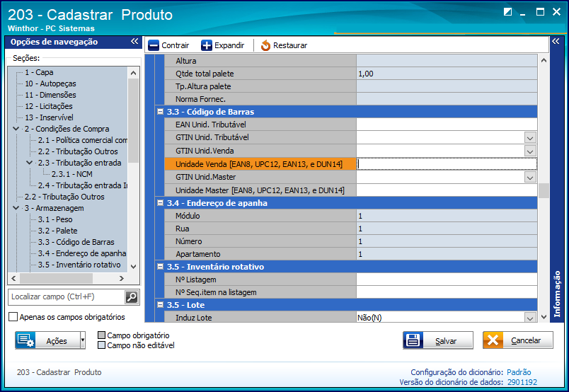Viewport: 569px width, 392px height.
Task: Click the Restaurar button
Action: pyautogui.click(x=284, y=45)
